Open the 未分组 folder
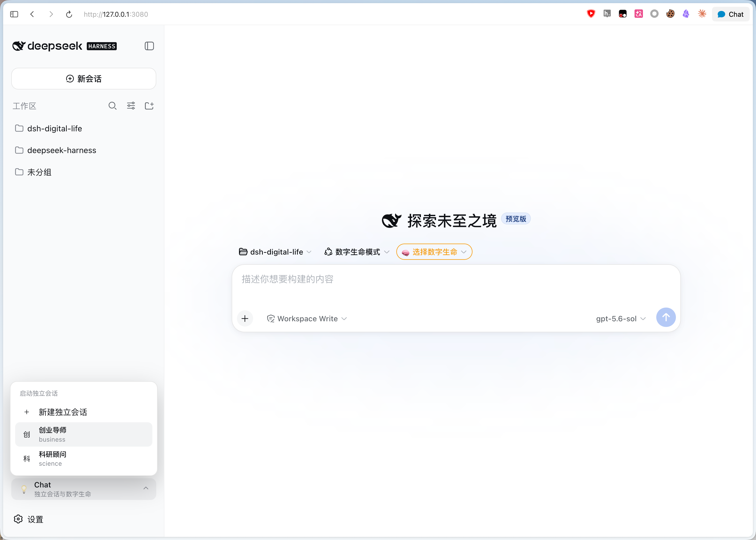This screenshot has width=756, height=540. tap(84, 172)
